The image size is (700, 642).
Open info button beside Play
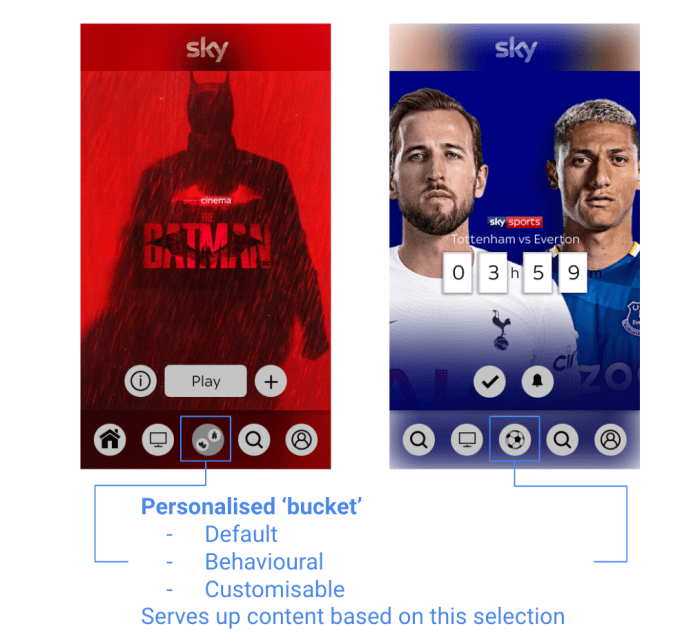(141, 381)
